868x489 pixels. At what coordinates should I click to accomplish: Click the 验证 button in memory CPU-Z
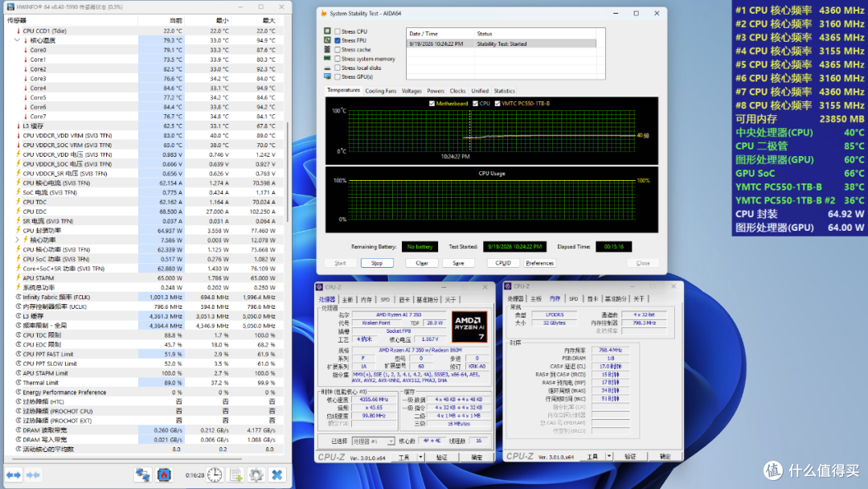pyautogui.click(x=630, y=457)
